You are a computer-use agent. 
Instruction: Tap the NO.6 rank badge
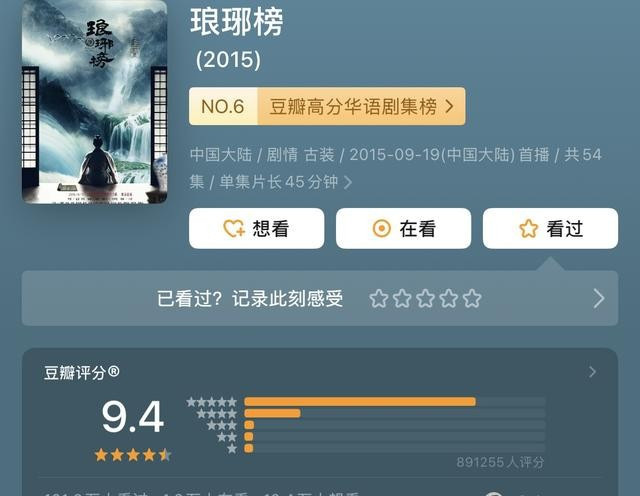tap(223, 107)
